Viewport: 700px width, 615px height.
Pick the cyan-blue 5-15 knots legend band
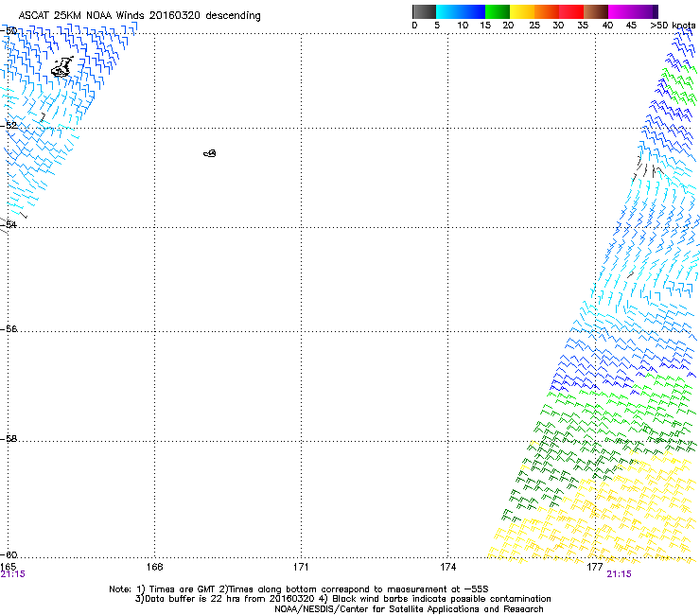pos(461,11)
